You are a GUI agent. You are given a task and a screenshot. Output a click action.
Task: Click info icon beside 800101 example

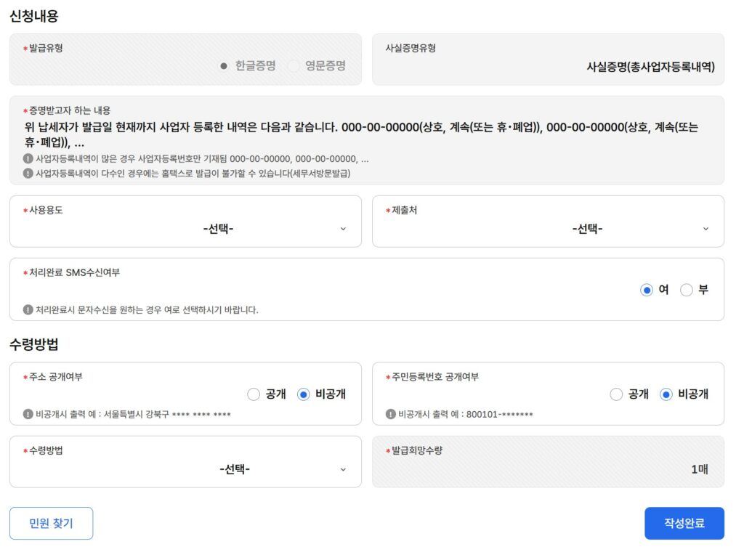390,414
